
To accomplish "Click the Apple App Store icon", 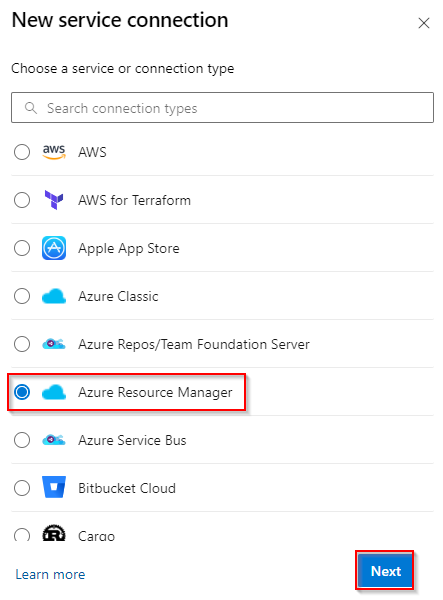I will [x=54, y=248].
